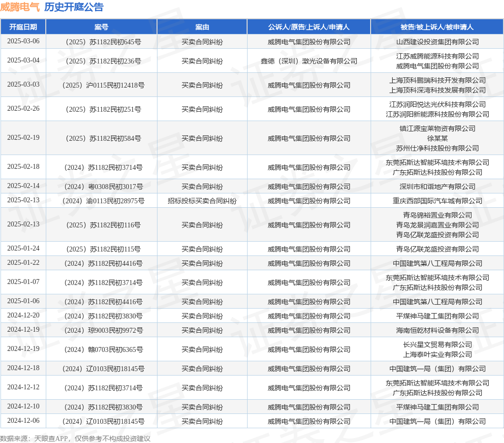Click case number （2025）苏1182民初115号
The height and width of the screenshot is (443, 504).
[101, 249]
